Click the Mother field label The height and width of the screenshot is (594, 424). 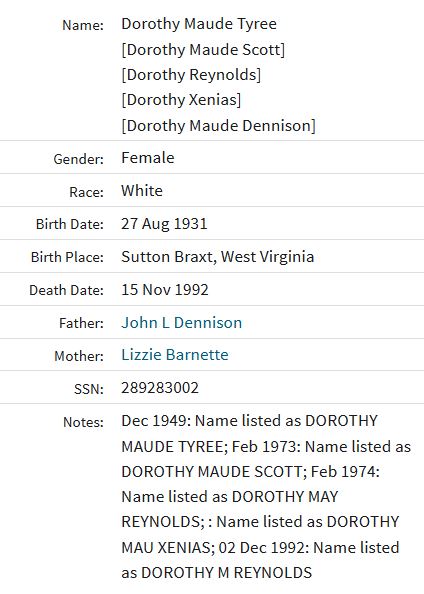(x=79, y=356)
